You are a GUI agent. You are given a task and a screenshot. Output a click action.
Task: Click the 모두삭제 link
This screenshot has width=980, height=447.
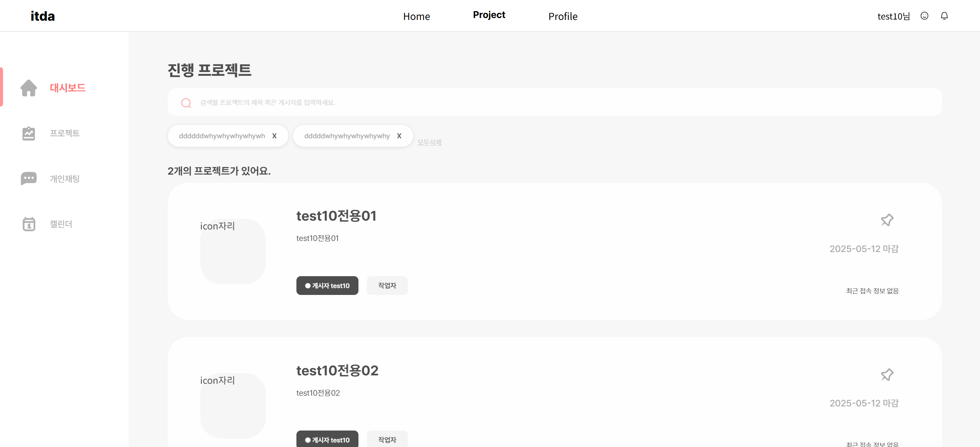[429, 142]
